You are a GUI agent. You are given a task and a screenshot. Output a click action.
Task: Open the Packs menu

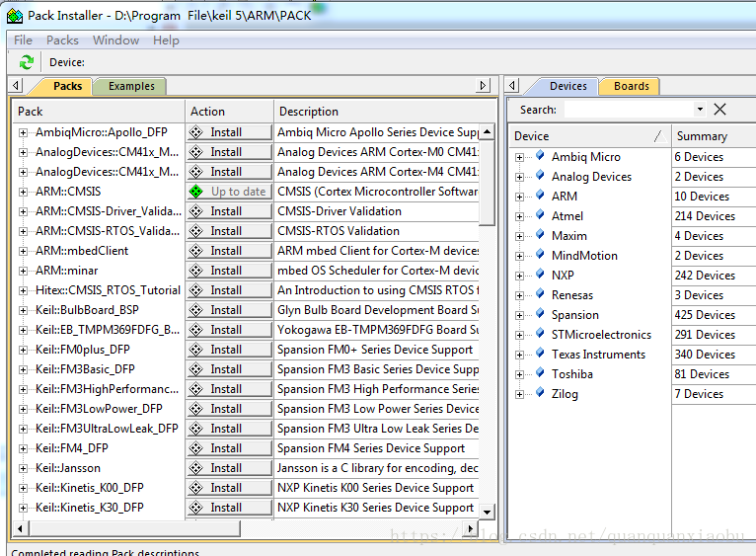point(62,40)
